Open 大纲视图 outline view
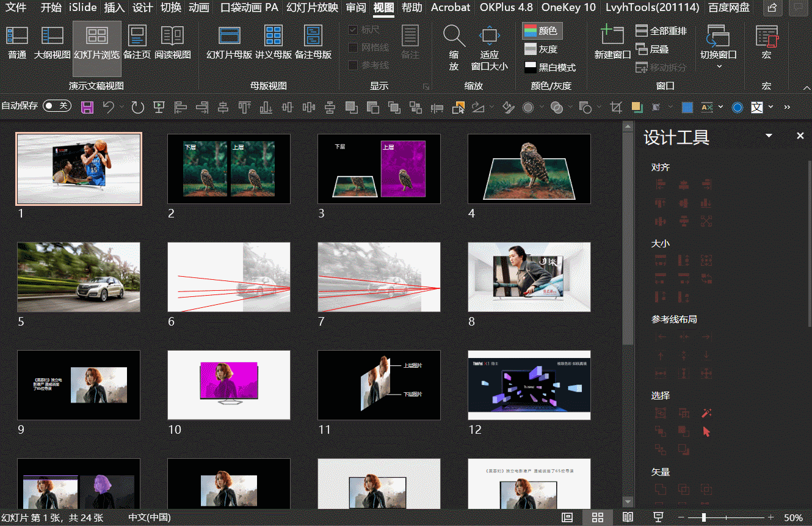This screenshot has width=812, height=526. 52,42
